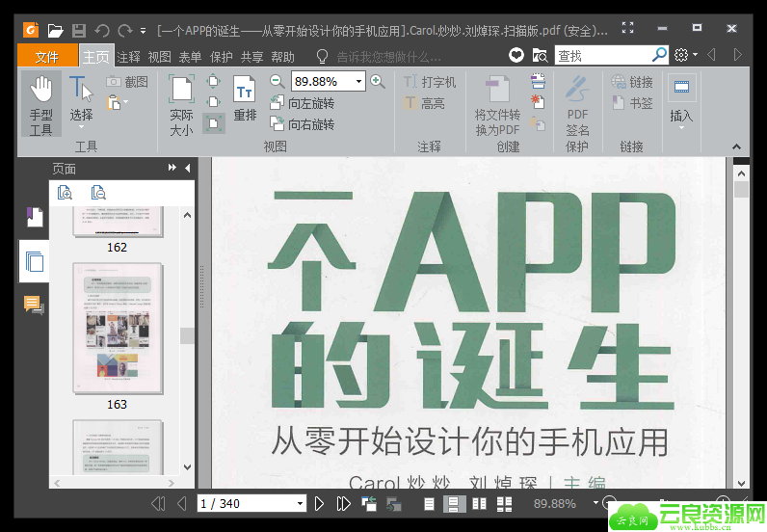Enlarge page thumbnails icon
The width and height of the screenshot is (767, 532).
click(x=65, y=193)
